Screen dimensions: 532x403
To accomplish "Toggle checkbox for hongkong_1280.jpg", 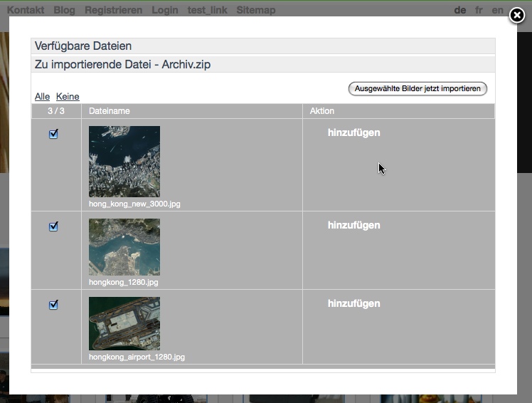I will coord(53,226).
